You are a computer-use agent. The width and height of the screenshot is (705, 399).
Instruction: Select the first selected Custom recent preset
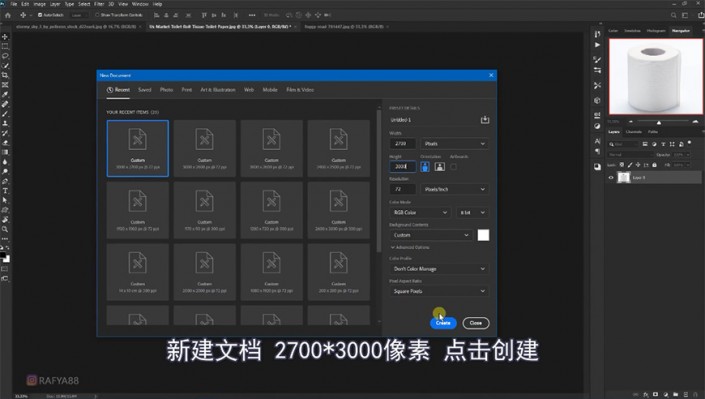point(138,148)
